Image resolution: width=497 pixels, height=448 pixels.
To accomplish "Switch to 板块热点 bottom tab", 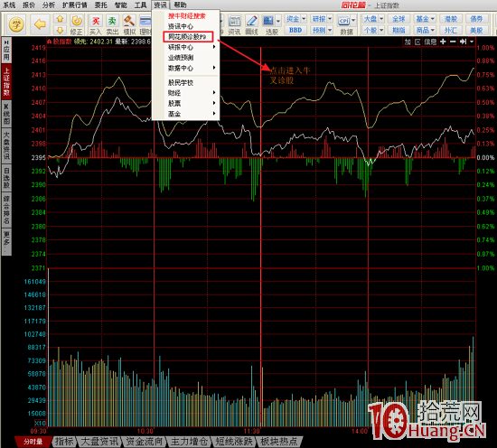I will tap(278, 441).
